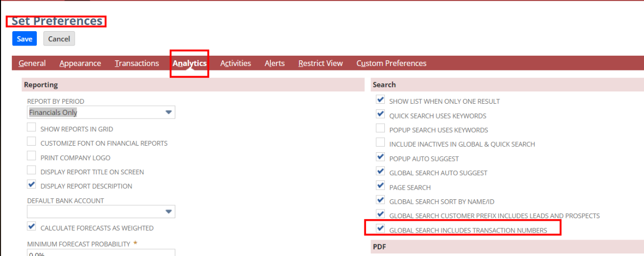Check Include Inactives in Global & Quick Search
The image size is (644, 256).
coord(380,143)
